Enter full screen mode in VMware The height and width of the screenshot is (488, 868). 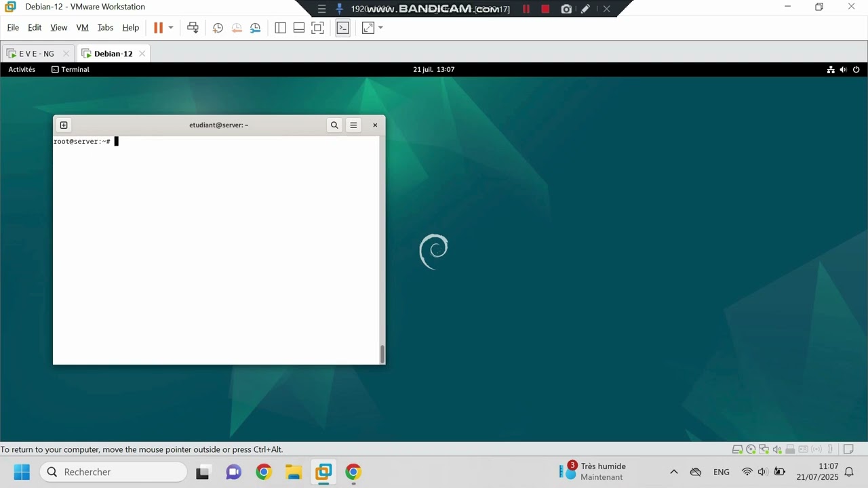pyautogui.click(x=317, y=28)
